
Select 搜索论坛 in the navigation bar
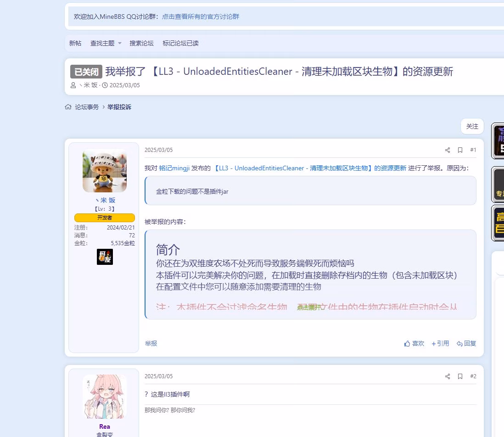click(x=141, y=43)
